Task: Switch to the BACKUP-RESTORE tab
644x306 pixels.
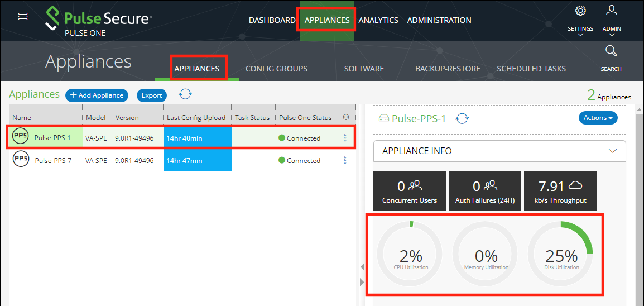Action: click(x=448, y=69)
